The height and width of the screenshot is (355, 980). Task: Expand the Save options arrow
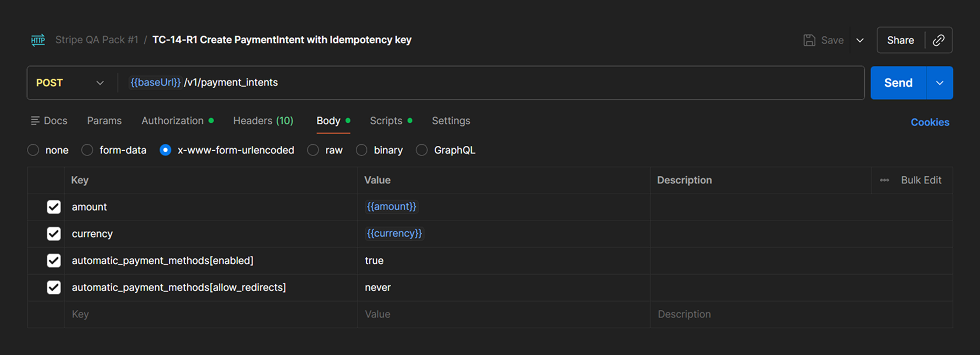(x=860, y=40)
